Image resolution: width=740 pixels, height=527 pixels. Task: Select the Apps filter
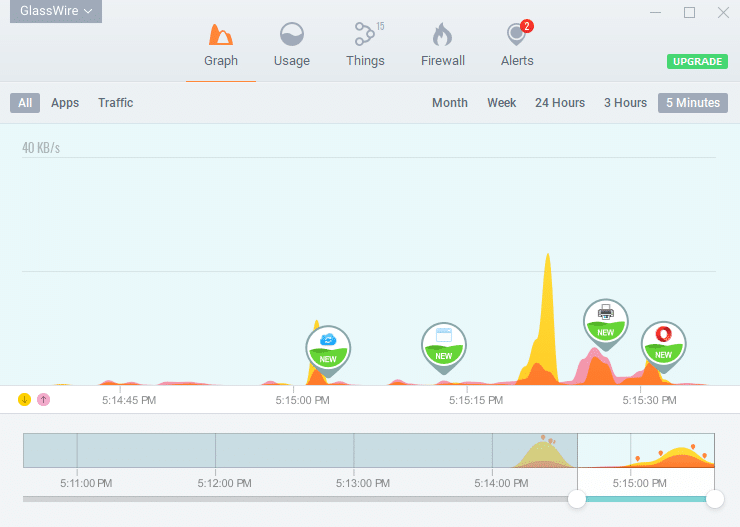click(65, 103)
